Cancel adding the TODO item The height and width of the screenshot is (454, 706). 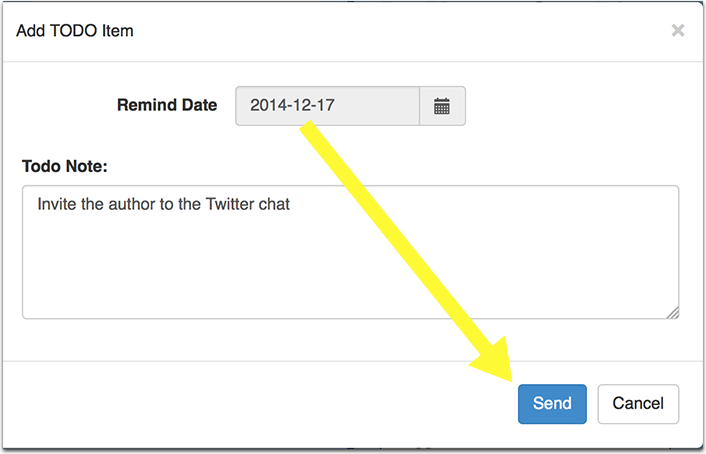638,404
